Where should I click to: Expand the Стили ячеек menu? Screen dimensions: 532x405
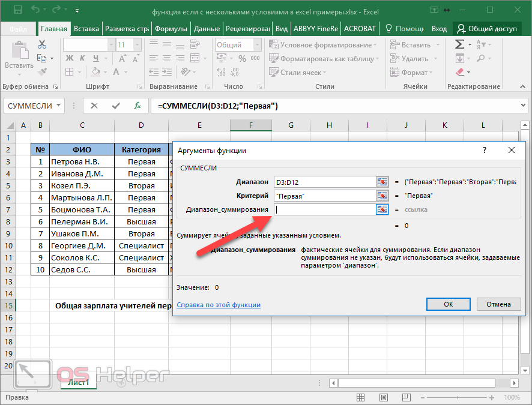[297, 72]
